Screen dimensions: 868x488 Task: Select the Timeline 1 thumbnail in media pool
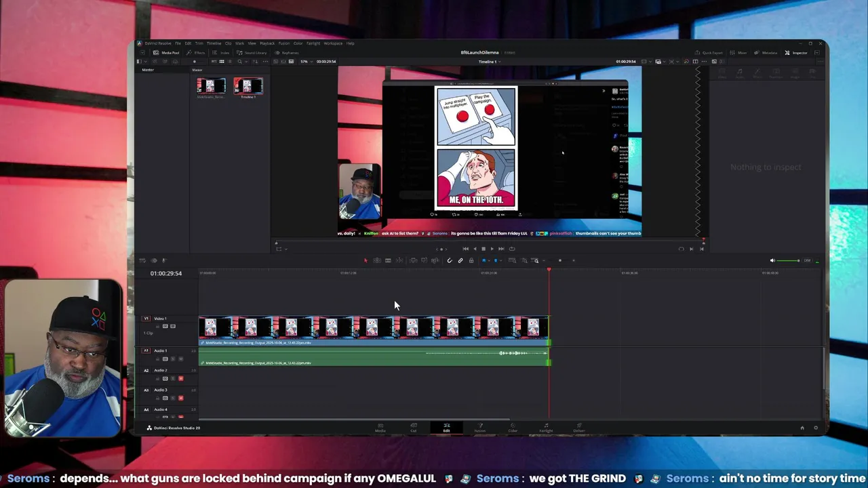(x=248, y=86)
